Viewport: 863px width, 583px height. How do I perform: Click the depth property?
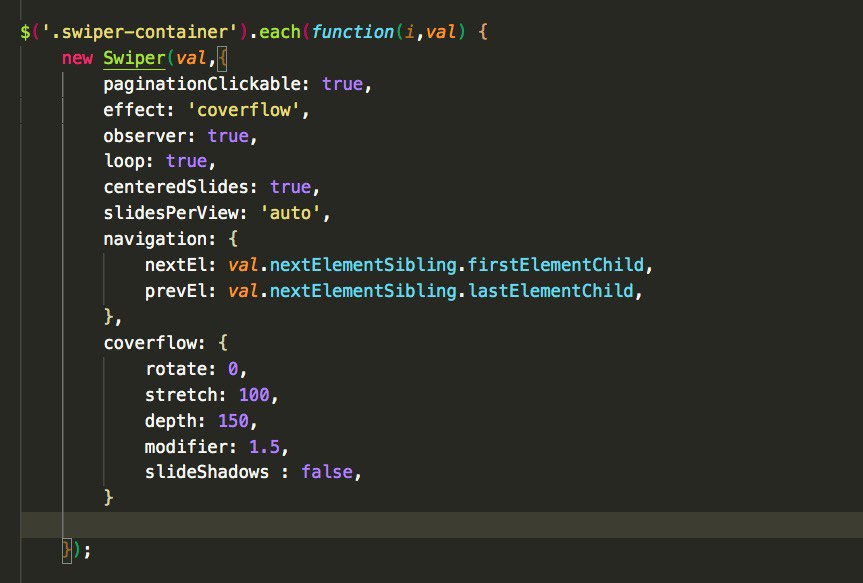pyautogui.click(x=171, y=421)
